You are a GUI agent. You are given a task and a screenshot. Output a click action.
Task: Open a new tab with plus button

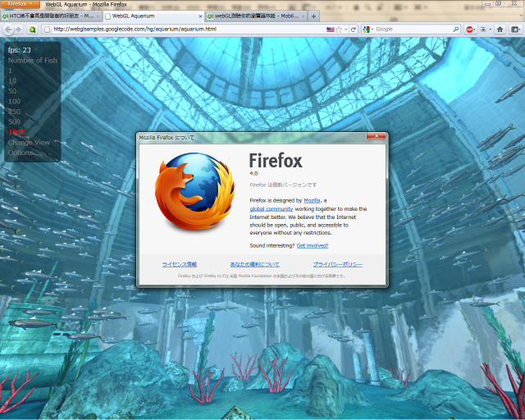click(x=313, y=16)
